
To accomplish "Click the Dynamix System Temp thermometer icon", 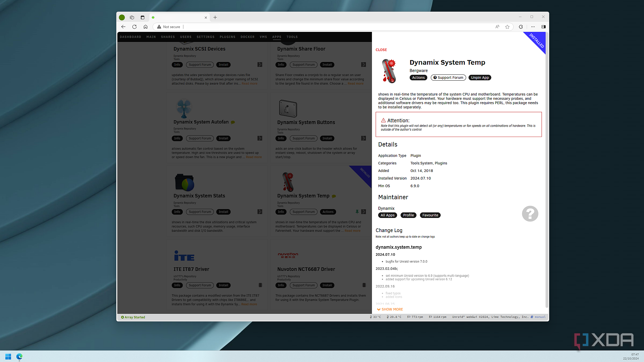I will click(389, 71).
